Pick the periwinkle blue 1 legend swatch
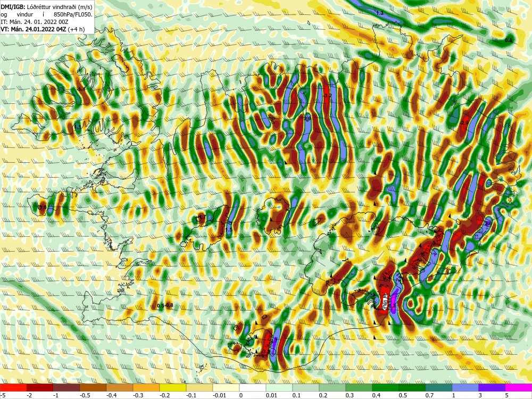 pos(465,387)
